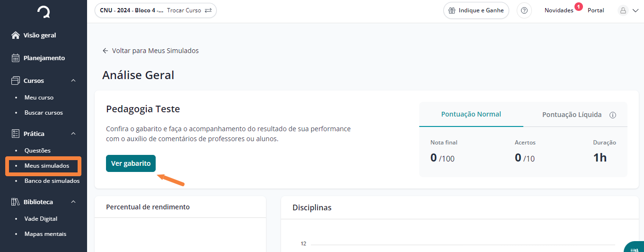
Task: Click the user profile avatar icon
Action: point(623,10)
